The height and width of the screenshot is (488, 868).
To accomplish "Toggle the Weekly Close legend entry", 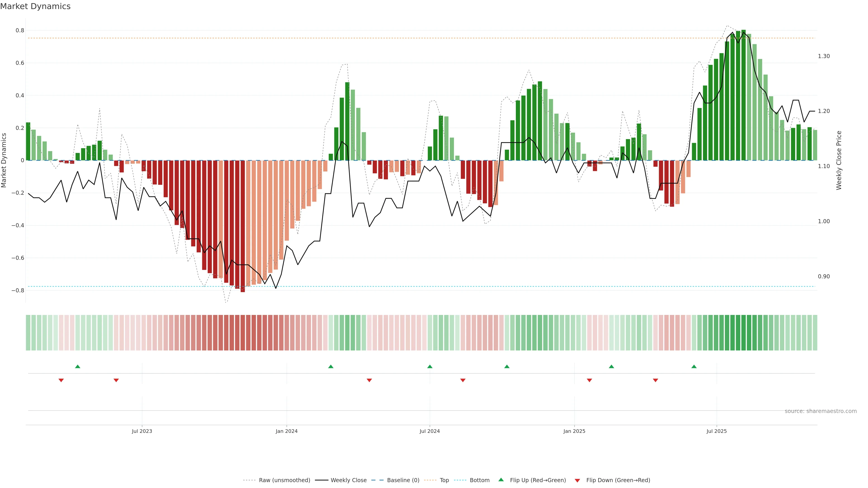I will tap(348, 480).
